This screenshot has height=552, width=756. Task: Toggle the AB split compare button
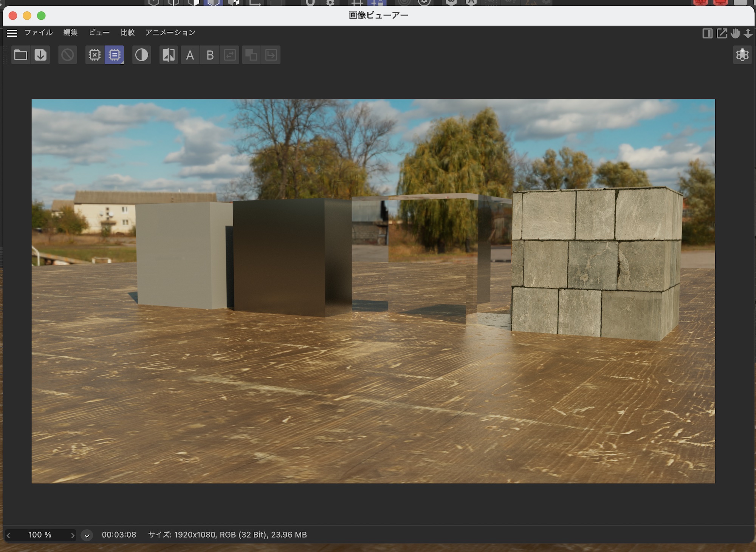click(x=169, y=55)
